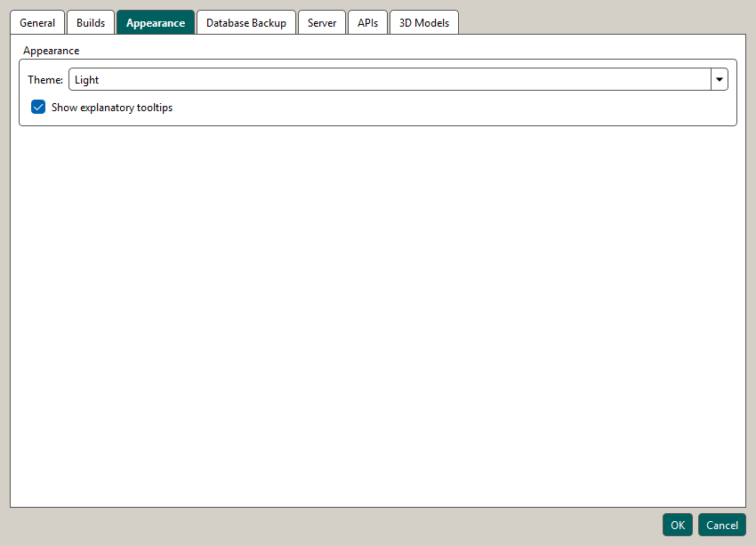Image resolution: width=756 pixels, height=546 pixels.
Task: Switch to the APIs tab
Action: pos(367,22)
